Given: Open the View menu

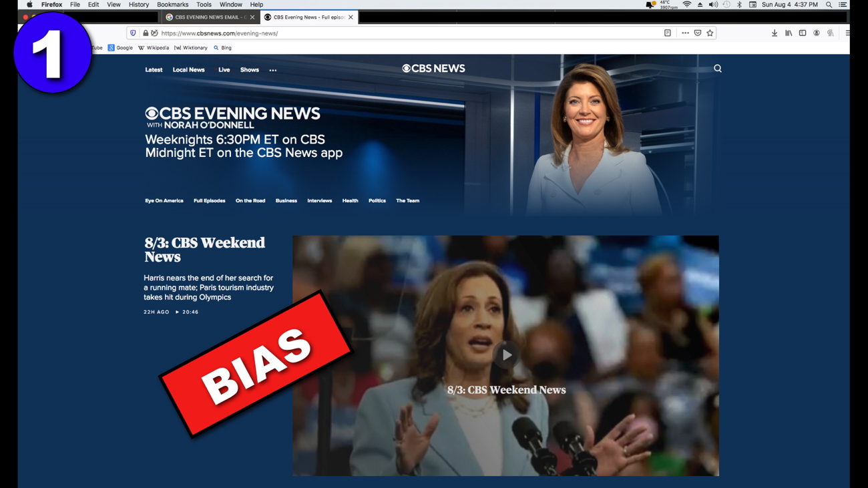Looking at the screenshot, I should (114, 5).
